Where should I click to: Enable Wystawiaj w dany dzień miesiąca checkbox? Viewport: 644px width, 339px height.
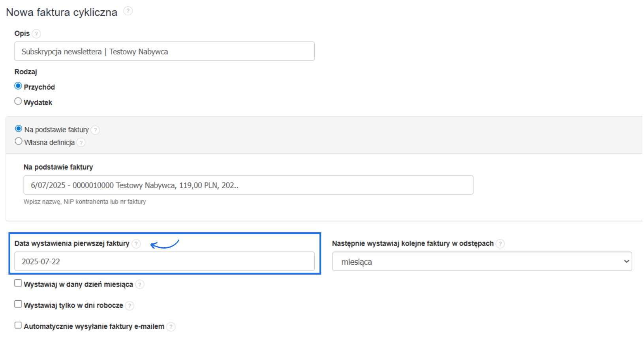coord(18,283)
